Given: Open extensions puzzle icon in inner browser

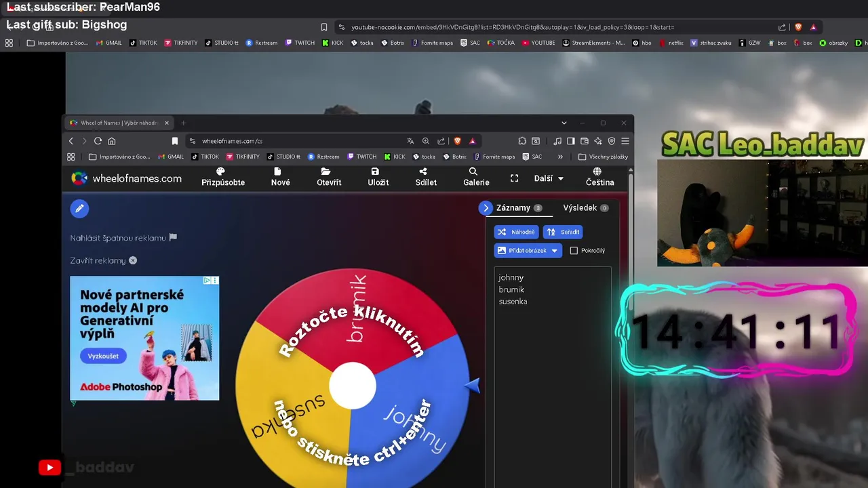Looking at the screenshot, I should [x=522, y=141].
